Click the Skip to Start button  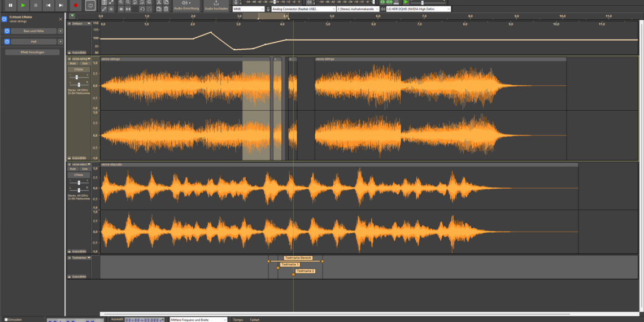[x=49, y=5]
